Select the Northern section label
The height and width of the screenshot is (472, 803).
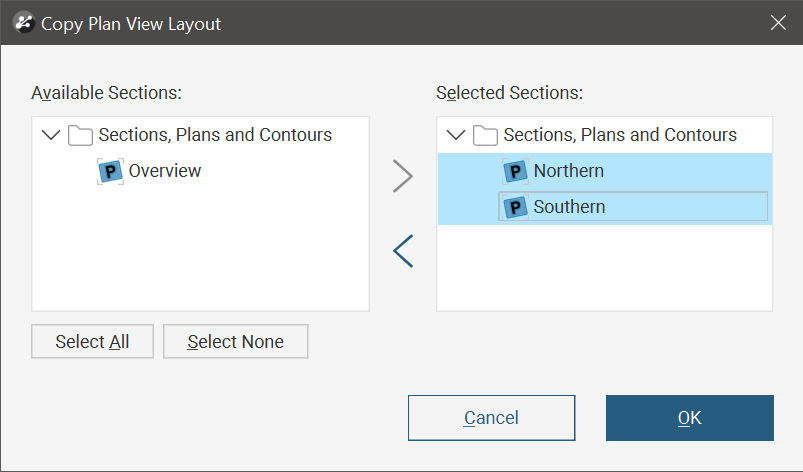point(568,171)
